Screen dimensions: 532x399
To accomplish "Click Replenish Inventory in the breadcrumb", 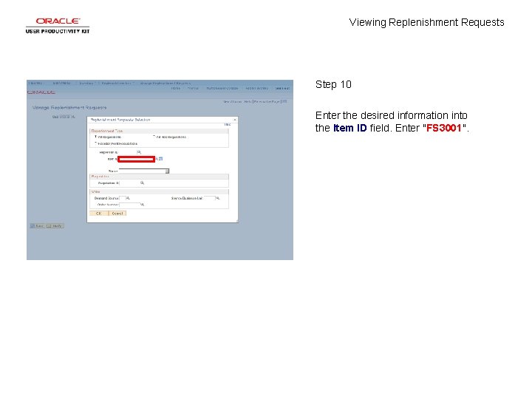I will click(116, 83).
